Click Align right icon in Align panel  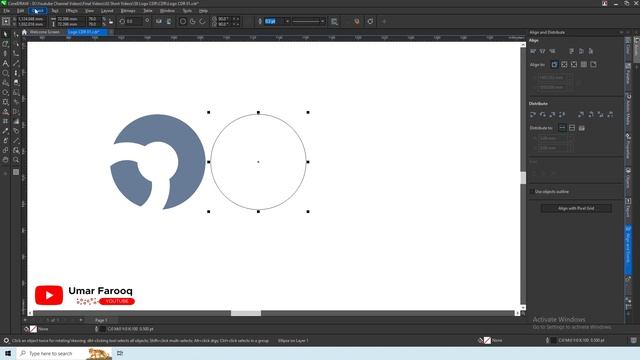(x=552, y=51)
